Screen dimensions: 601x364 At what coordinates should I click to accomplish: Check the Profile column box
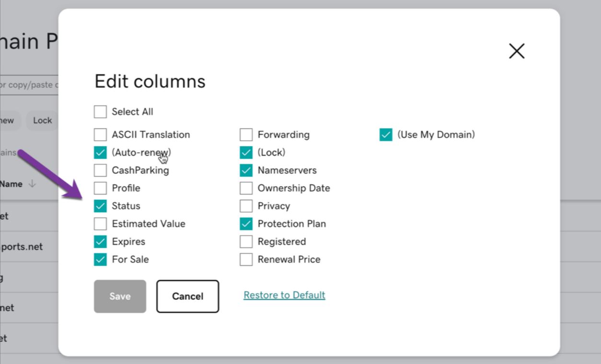100,188
